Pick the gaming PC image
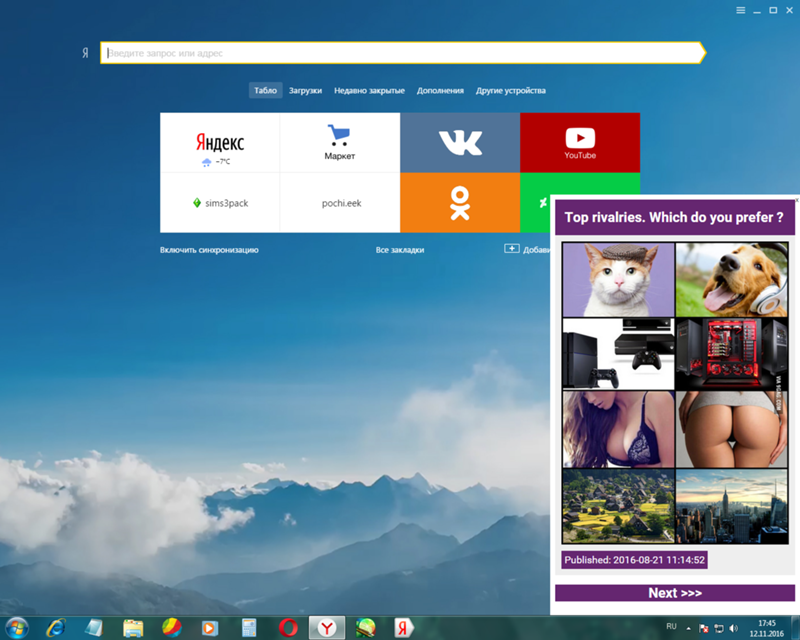 pyautogui.click(x=732, y=354)
